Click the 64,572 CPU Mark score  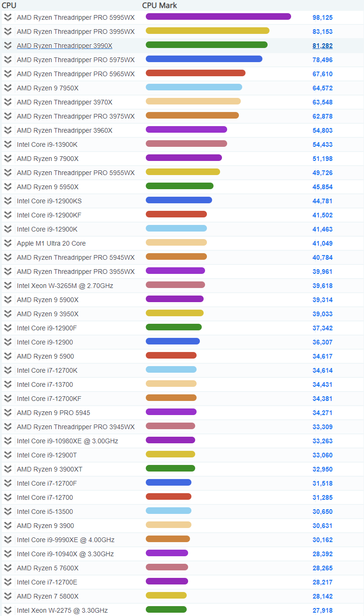coord(323,88)
